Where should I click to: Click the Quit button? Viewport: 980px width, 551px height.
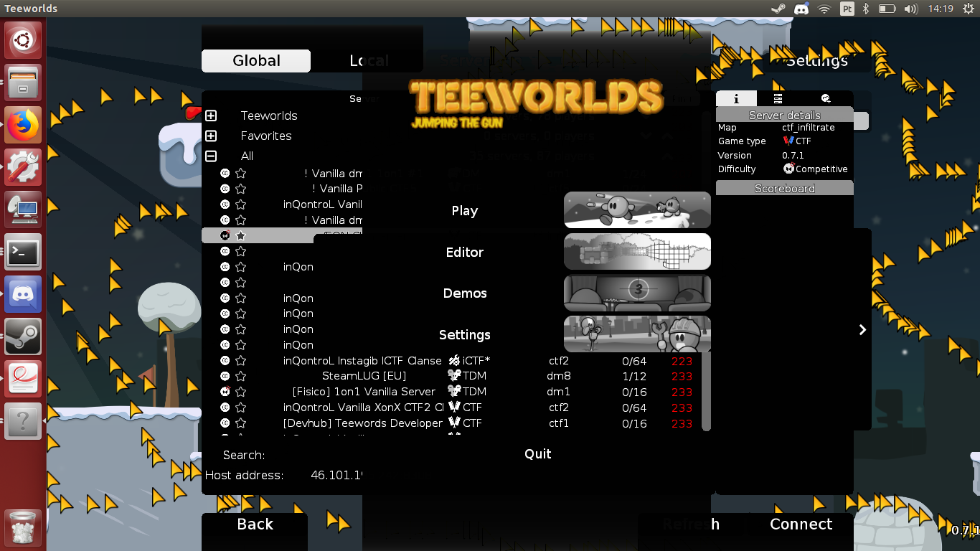[x=538, y=453]
